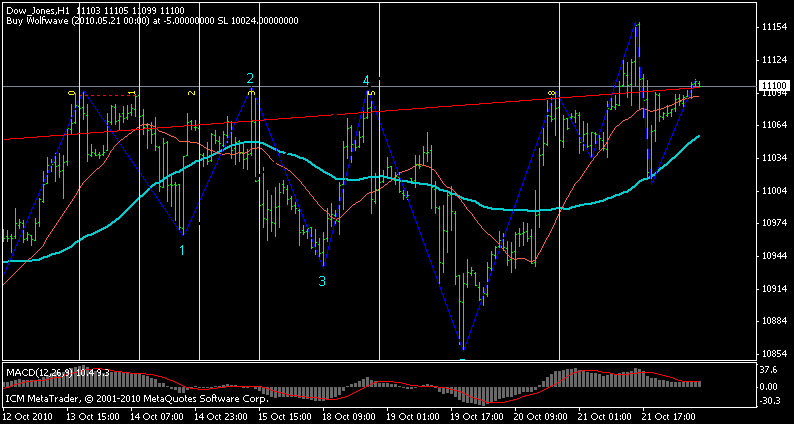Click the yellow 0 marker
794x424 pixels.
click(x=72, y=93)
